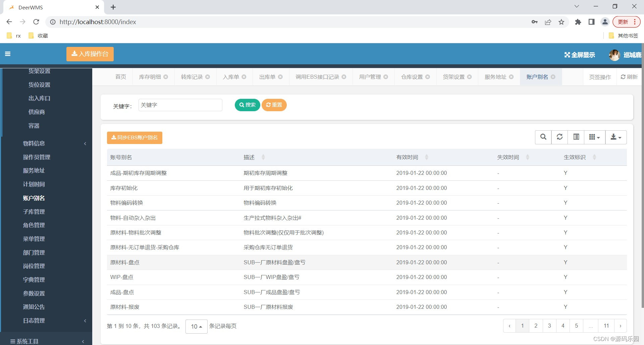Viewport: 644px width, 345px height.
Task: Open the export options dropdown
Action: (x=616, y=137)
